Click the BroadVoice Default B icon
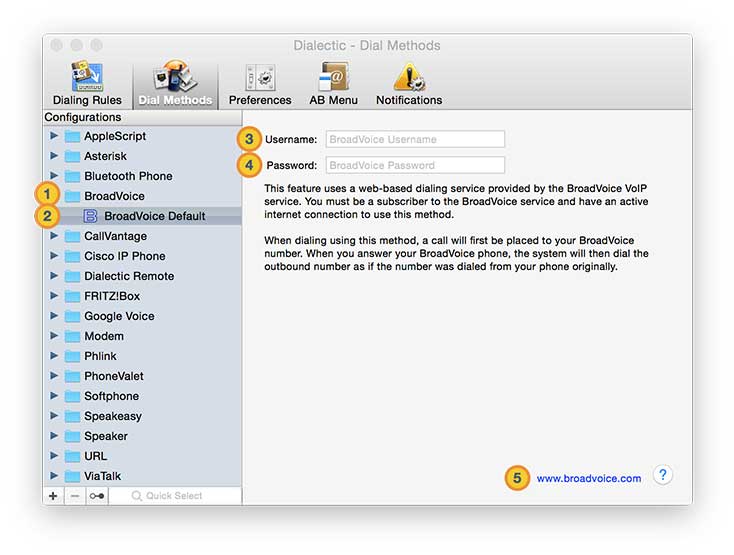The height and width of the screenshot is (555, 734). 90,216
